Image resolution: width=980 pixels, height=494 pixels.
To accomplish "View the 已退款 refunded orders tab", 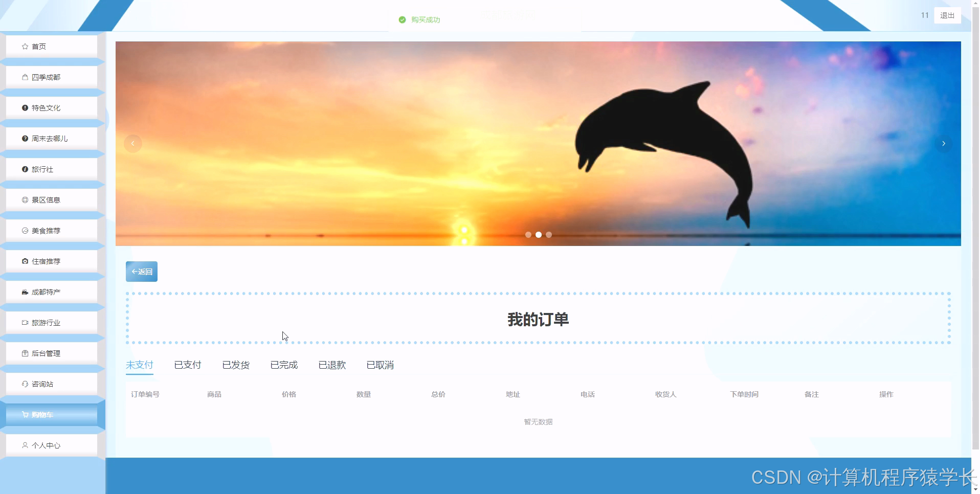I will point(331,365).
